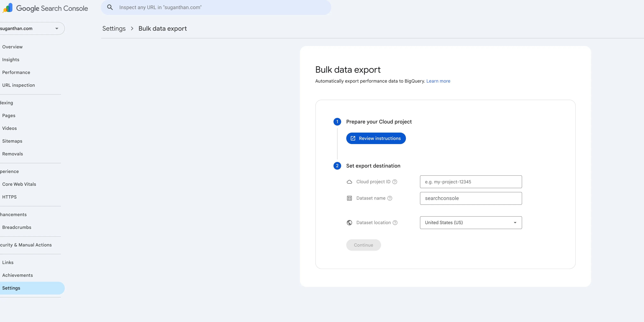The height and width of the screenshot is (322, 644).
Task: Click the cloud icon beside Cloud project ID
Action: coord(349,182)
